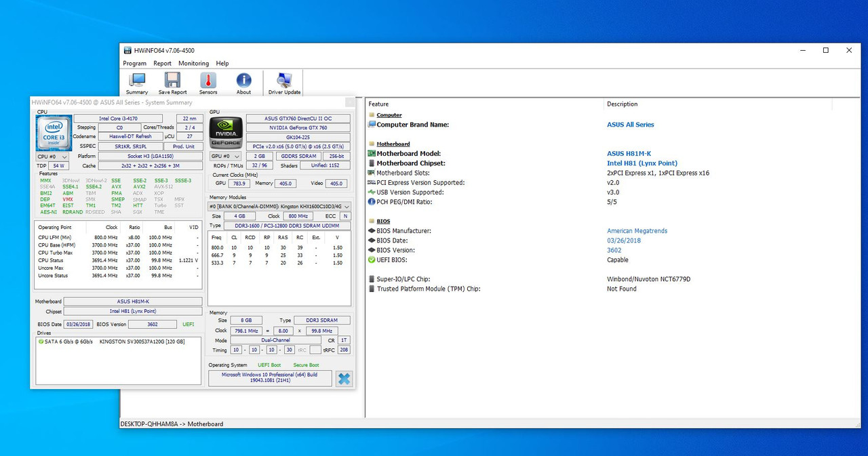Open the Program menu
The height and width of the screenshot is (456, 868).
click(134, 63)
